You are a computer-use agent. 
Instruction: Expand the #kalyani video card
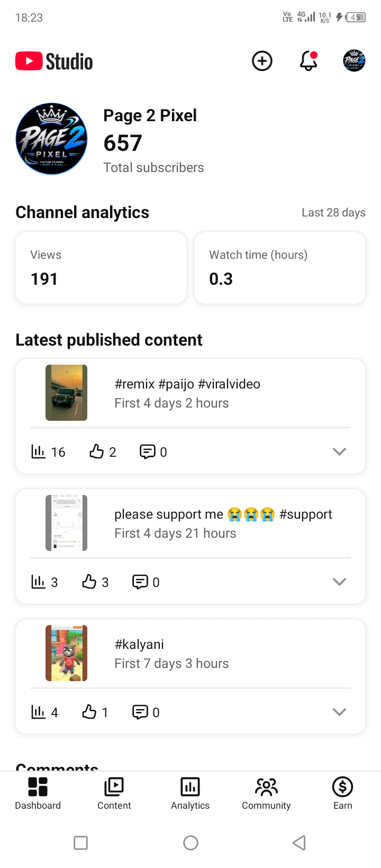[x=339, y=712]
